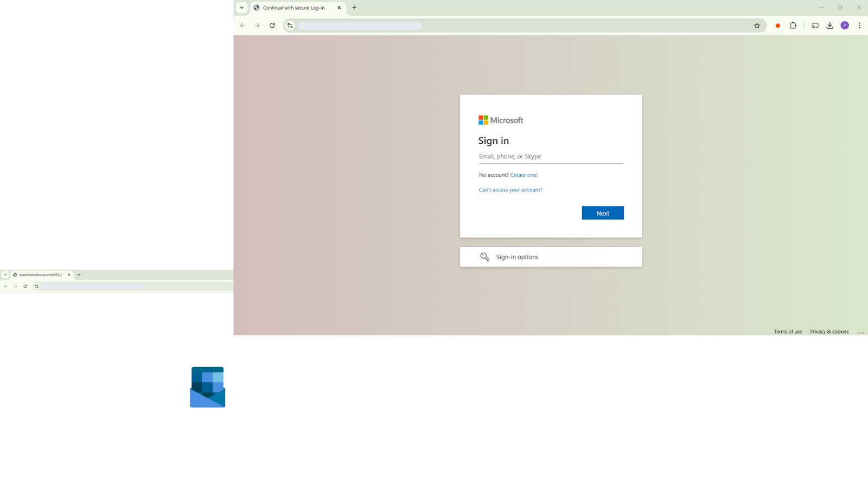The height and width of the screenshot is (488, 868).
Task: Open the purple profile avatar
Action: coord(845,25)
